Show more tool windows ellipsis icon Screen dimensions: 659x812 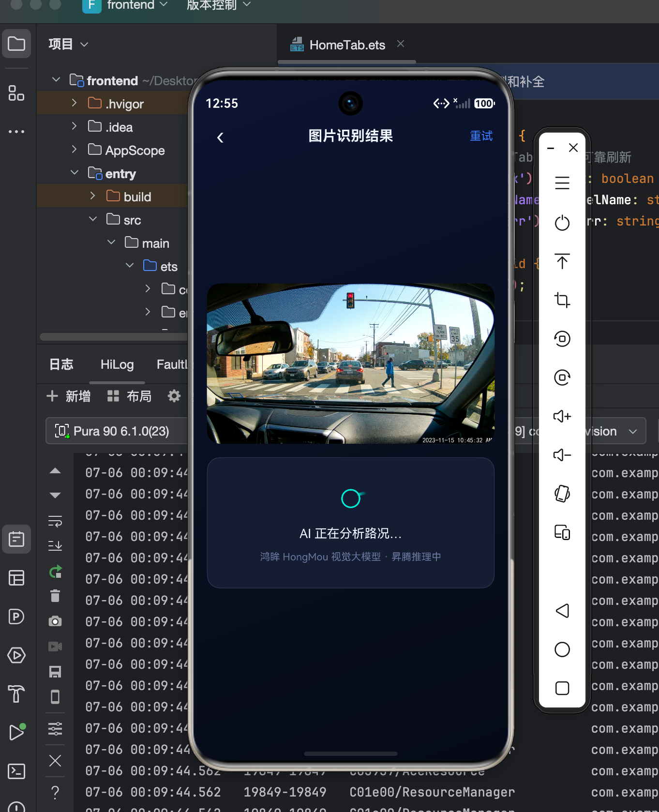16,132
